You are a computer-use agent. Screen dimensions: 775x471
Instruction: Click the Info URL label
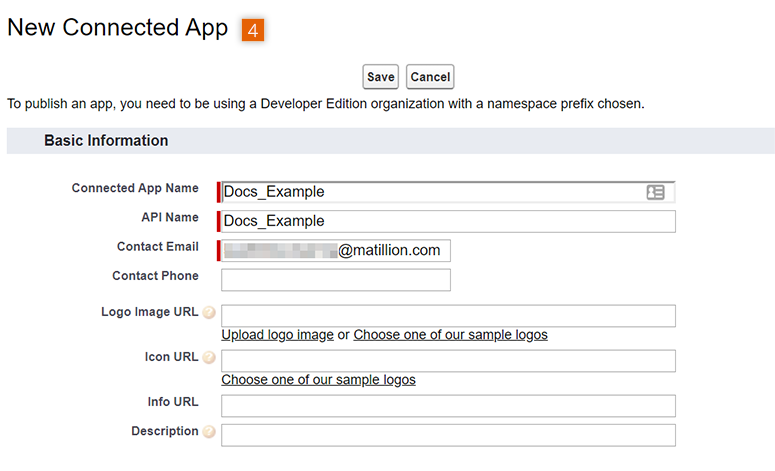click(173, 402)
